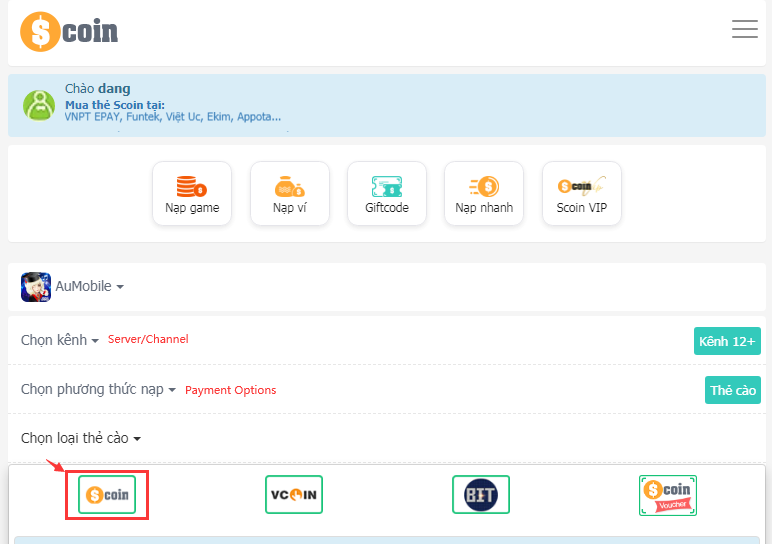
Task: Click the green user avatar icon
Action: coord(39,105)
